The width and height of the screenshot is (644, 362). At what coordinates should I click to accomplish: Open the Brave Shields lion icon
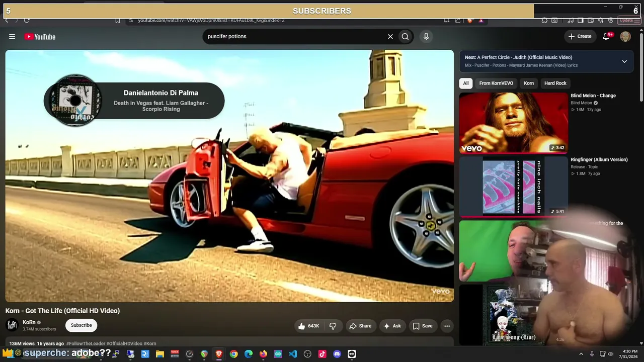tap(470, 20)
